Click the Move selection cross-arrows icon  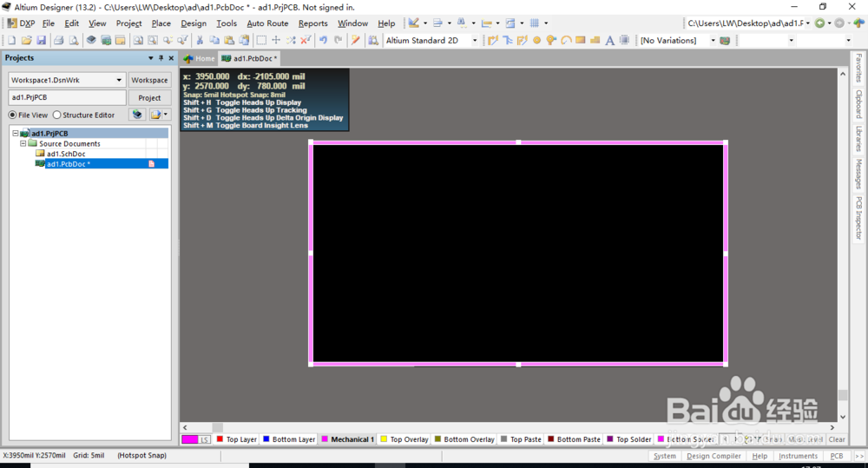click(x=276, y=41)
